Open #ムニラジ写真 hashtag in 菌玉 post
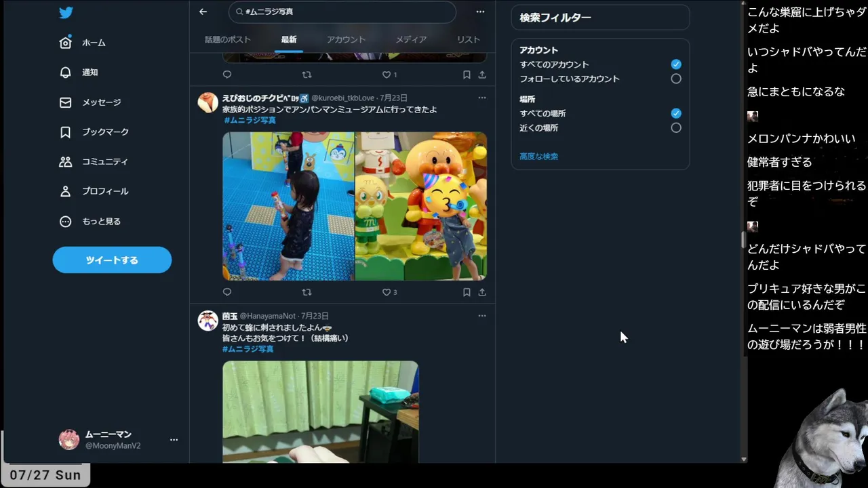868x488 pixels. click(x=248, y=349)
